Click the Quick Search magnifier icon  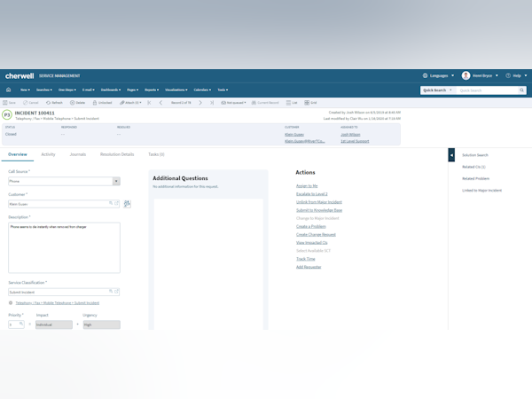tap(522, 90)
